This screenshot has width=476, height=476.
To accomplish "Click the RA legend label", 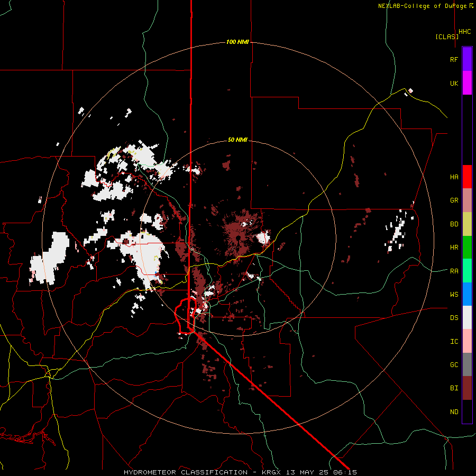I will click(x=454, y=271).
